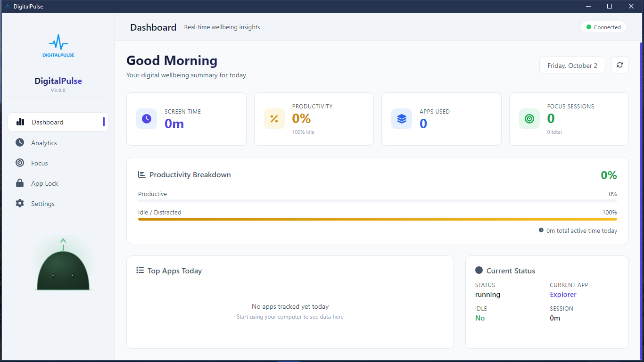Click the Productivity percent icon
The width and height of the screenshot is (644, 362).
point(274,119)
